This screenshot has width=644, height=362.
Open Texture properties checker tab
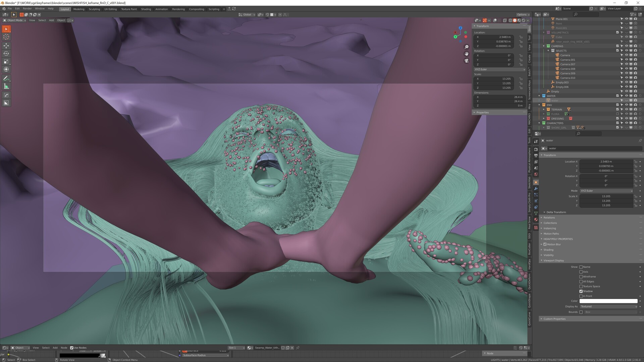(x=536, y=228)
